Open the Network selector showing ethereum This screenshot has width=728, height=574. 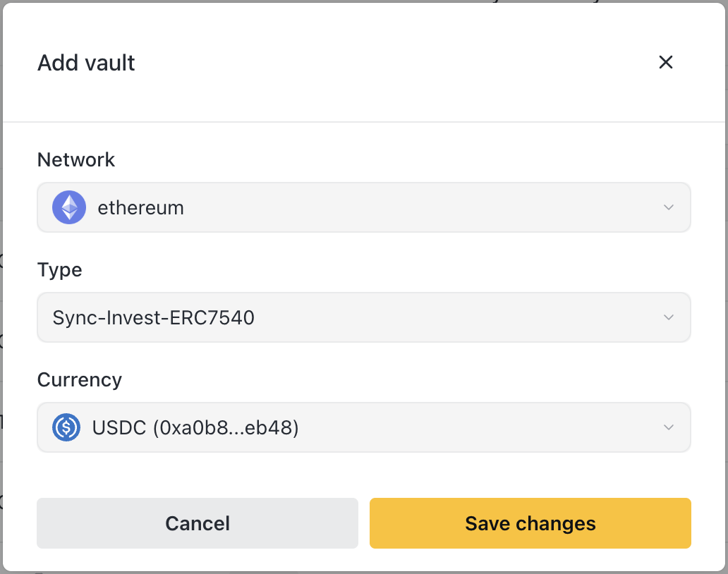click(363, 208)
